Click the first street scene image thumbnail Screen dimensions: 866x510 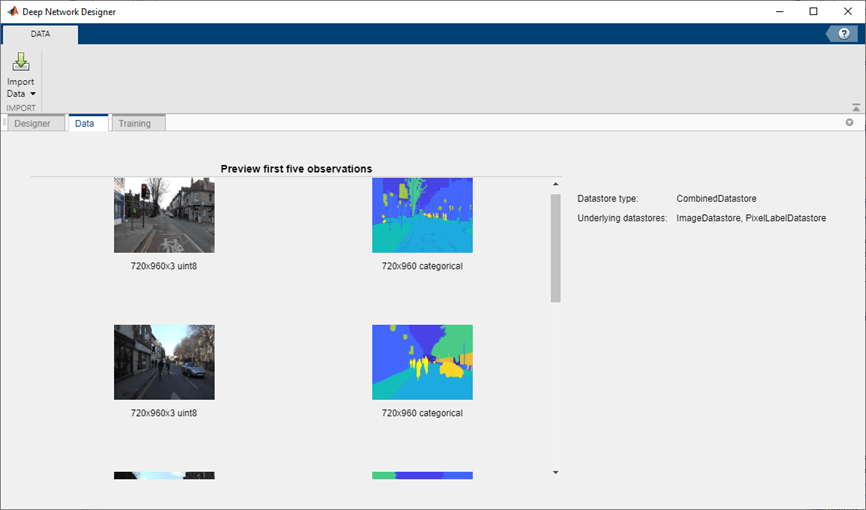tap(164, 215)
